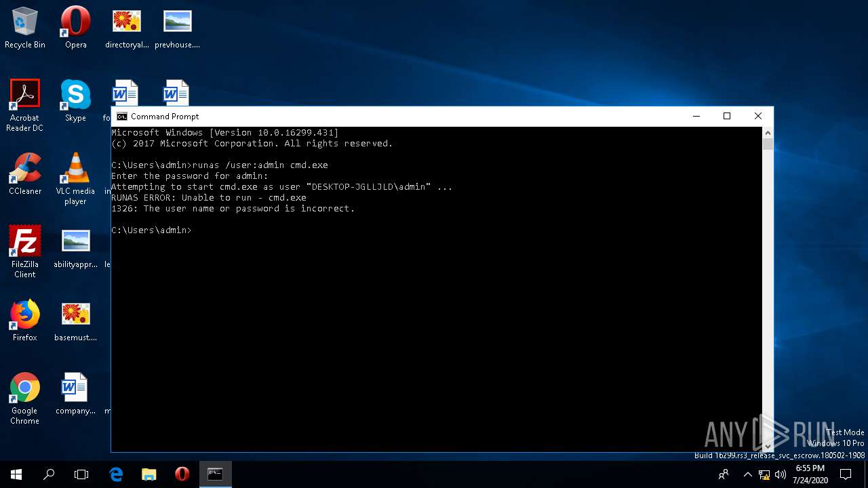Open File Explorer from the taskbar
This screenshot has width=868, height=488.
(149, 474)
